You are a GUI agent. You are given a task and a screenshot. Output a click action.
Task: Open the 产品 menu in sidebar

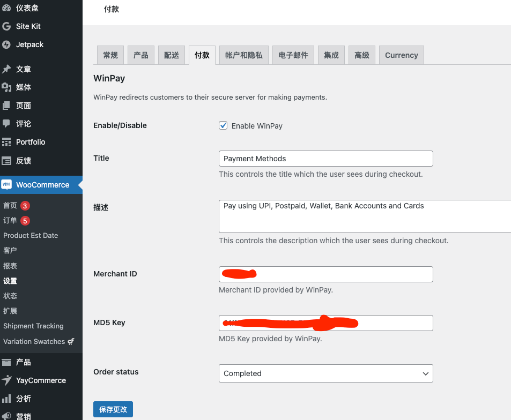pos(41,362)
